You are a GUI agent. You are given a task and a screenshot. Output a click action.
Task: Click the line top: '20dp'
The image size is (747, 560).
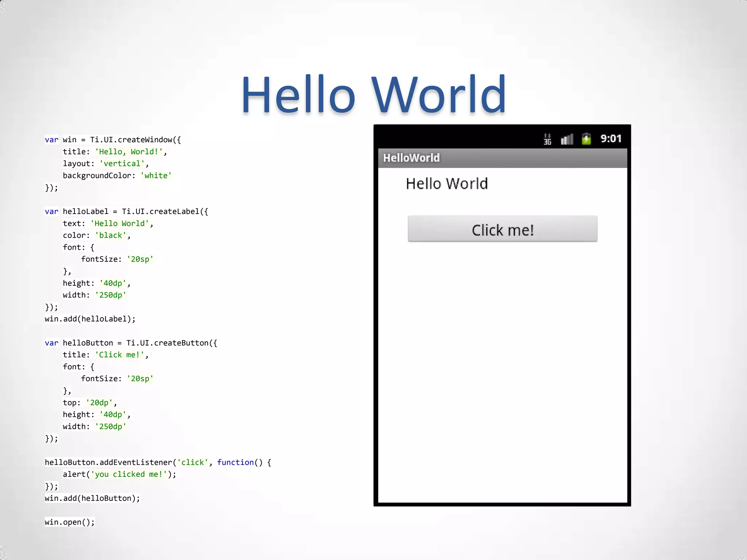[x=90, y=403]
